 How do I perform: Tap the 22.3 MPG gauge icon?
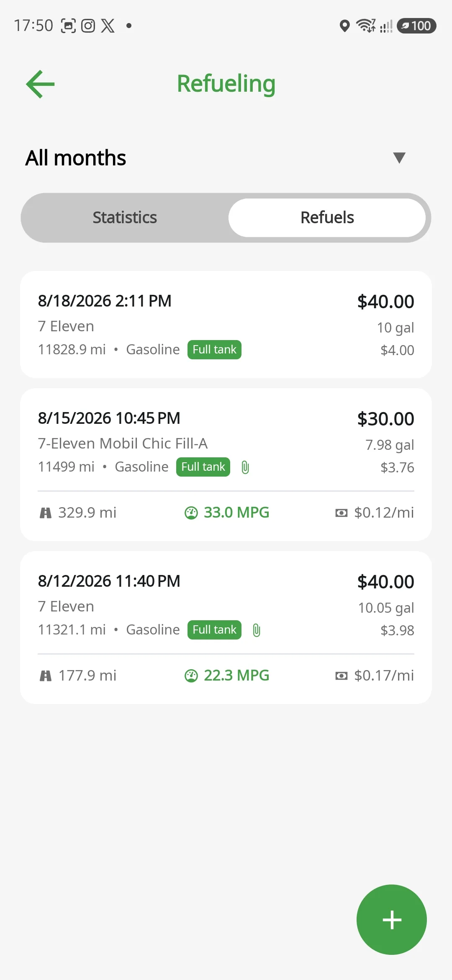point(191,676)
